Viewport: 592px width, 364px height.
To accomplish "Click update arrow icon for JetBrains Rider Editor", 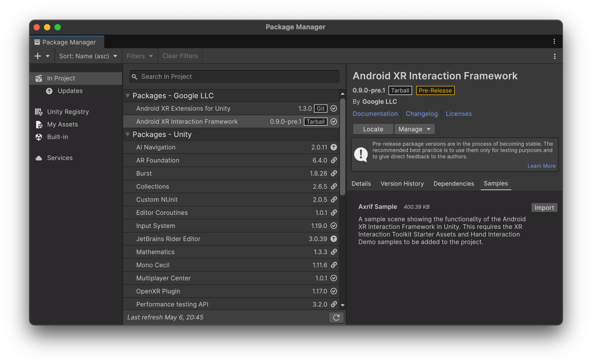I will click(334, 239).
